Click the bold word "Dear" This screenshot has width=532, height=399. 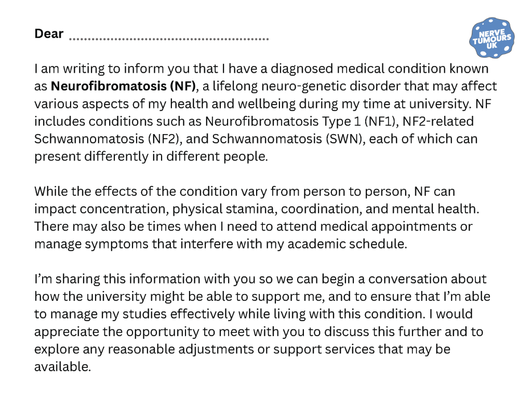coord(49,34)
